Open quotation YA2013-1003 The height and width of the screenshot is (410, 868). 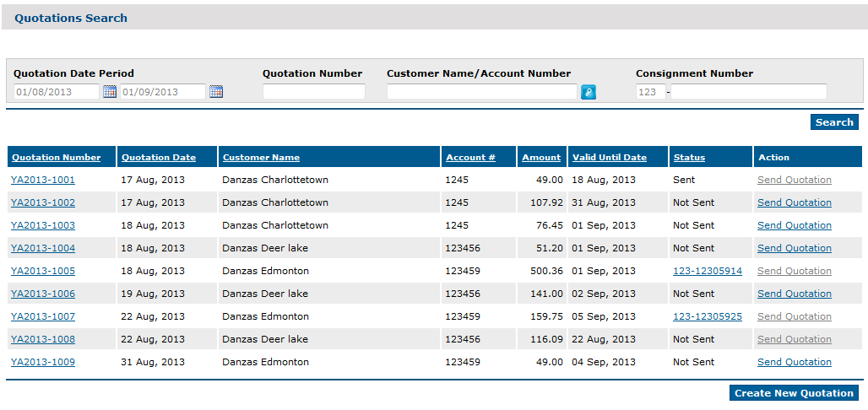[42, 226]
